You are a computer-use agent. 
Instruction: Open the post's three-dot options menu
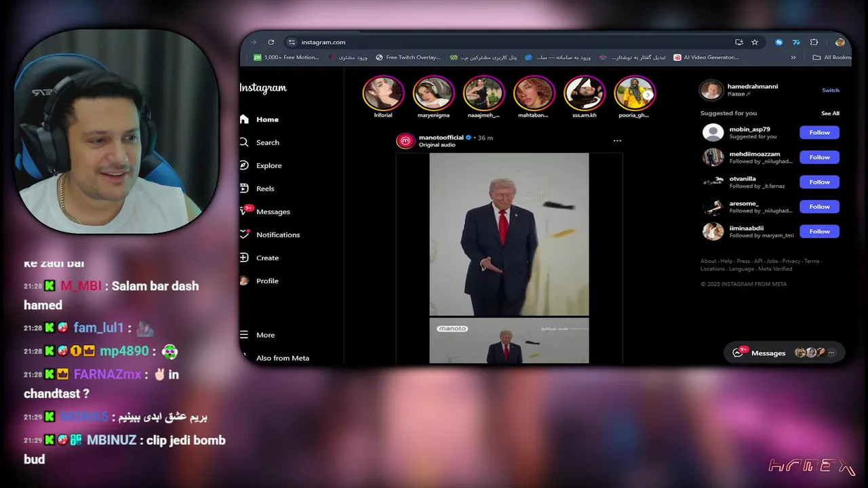[617, 141]
